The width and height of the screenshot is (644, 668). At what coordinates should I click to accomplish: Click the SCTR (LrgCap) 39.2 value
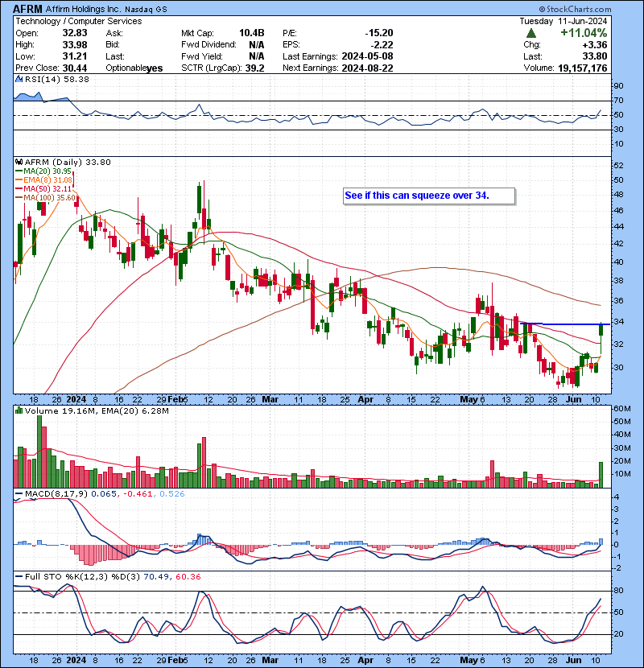click(254, 68)
